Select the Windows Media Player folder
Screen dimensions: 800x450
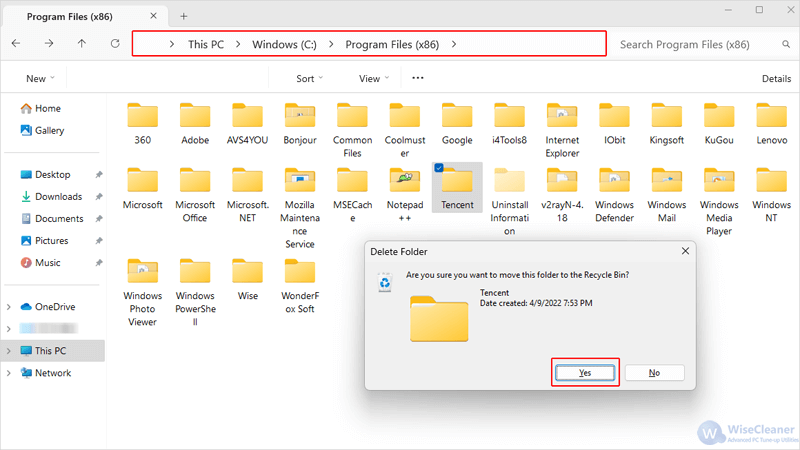(719, 202)
